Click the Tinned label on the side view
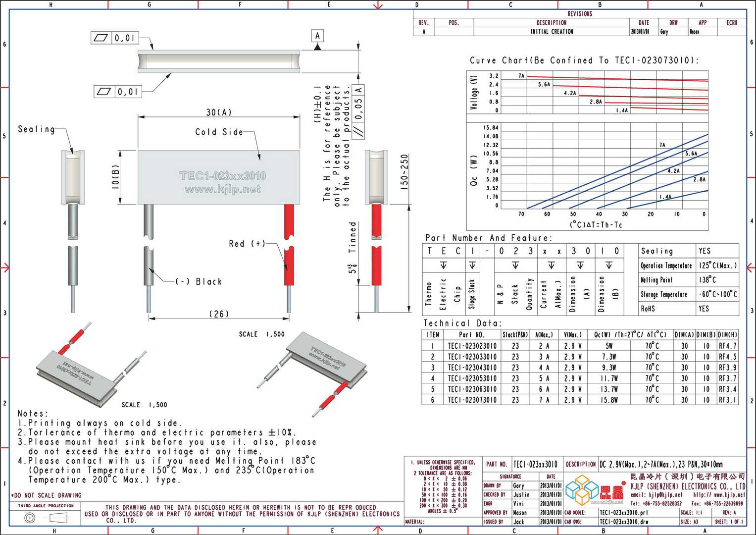 pyautogui.click(x=353, y=237)
